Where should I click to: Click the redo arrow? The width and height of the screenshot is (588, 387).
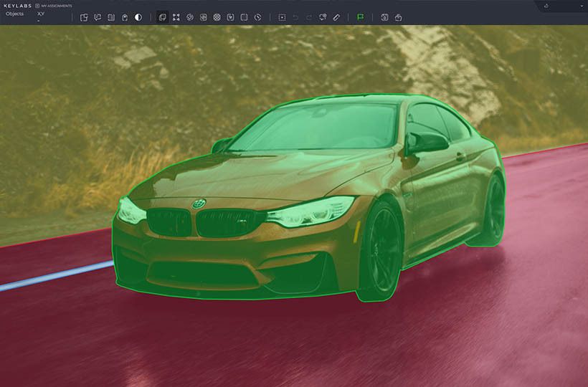click(309, 17)
